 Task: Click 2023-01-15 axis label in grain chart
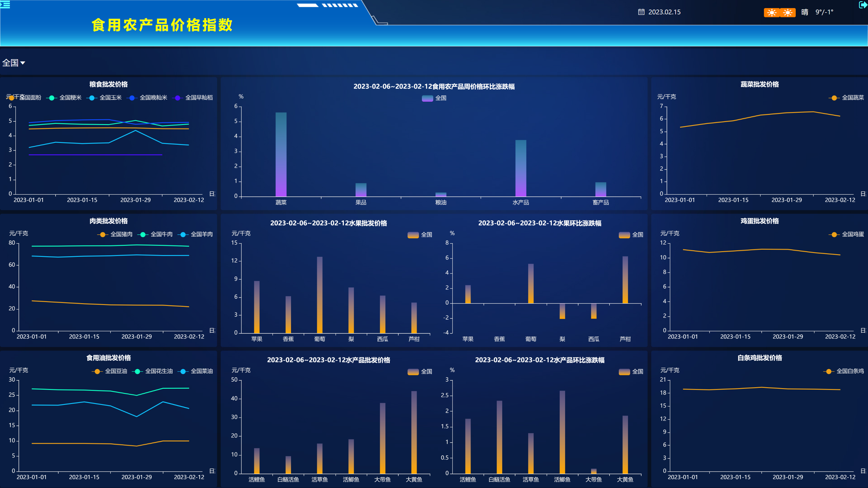82,200
